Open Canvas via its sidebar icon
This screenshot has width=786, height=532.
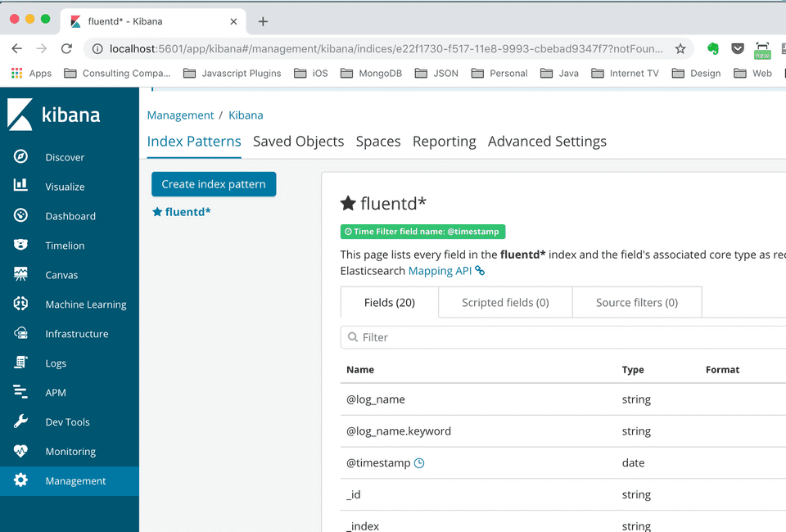[x=21, y=275]
